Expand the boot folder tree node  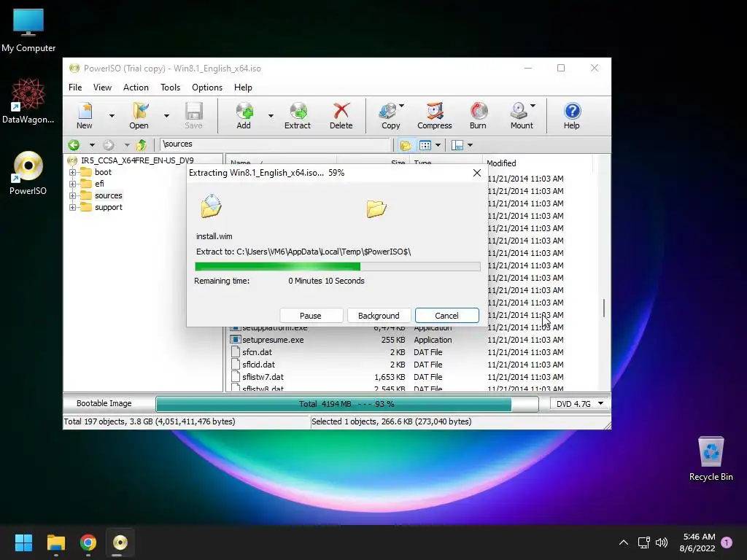click(x=72, y=172)
